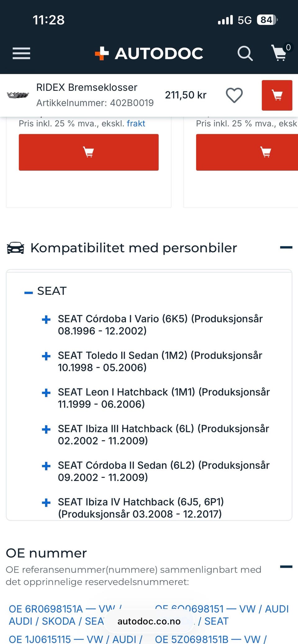Tap the AUTODOC logo
The image size is (298, 644).
coord(149,53)
